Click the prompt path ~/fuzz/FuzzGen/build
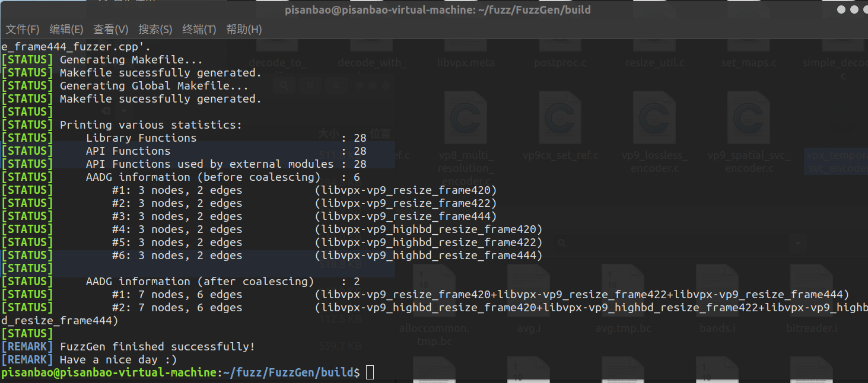The image size is (868, 383). 288,372
